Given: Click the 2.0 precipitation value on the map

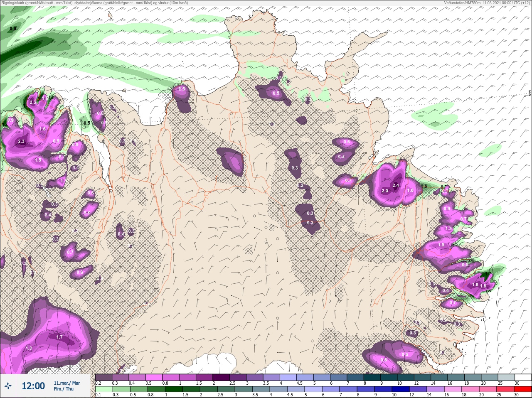Looking at the screenshot, I should click(x=385, y=191).
